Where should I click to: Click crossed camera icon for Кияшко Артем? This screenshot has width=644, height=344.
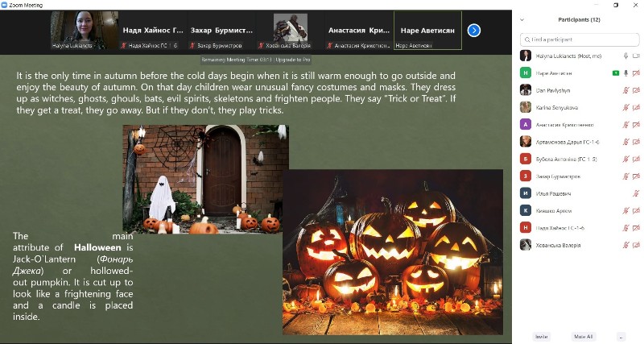[636, 211]
